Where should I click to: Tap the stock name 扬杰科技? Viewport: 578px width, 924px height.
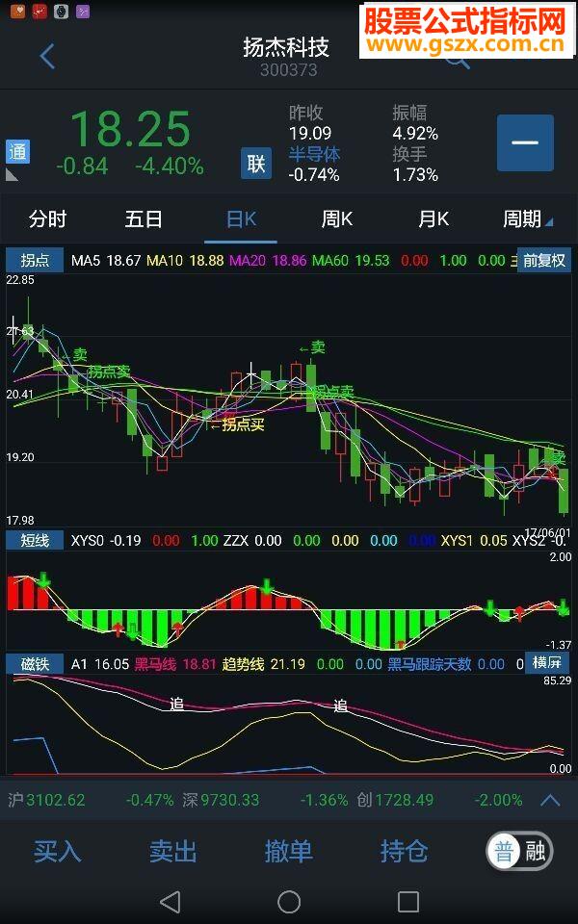click(x=286, y=46)
